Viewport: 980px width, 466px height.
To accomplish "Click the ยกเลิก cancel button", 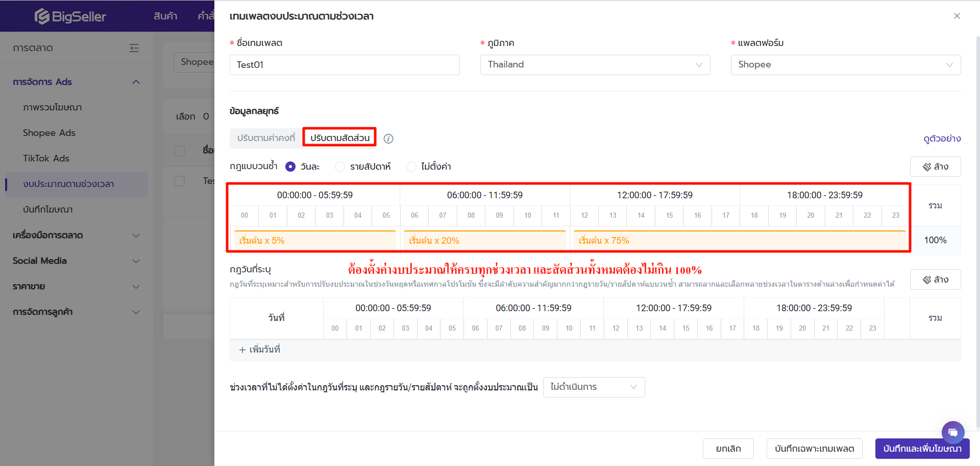I will tap(728, 449).
